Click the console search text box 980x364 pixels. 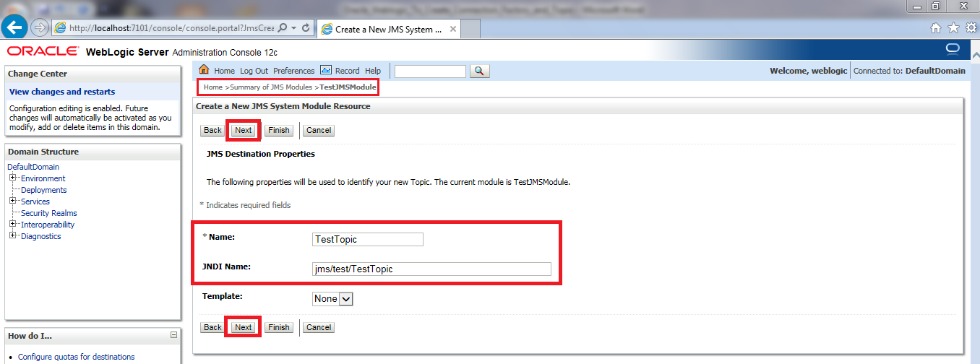430,71
